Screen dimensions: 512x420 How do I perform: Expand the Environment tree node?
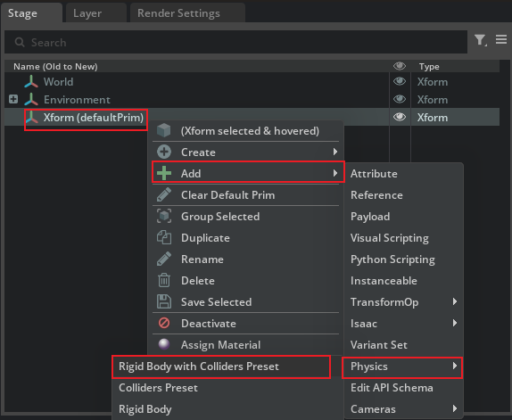coord(13,99)
